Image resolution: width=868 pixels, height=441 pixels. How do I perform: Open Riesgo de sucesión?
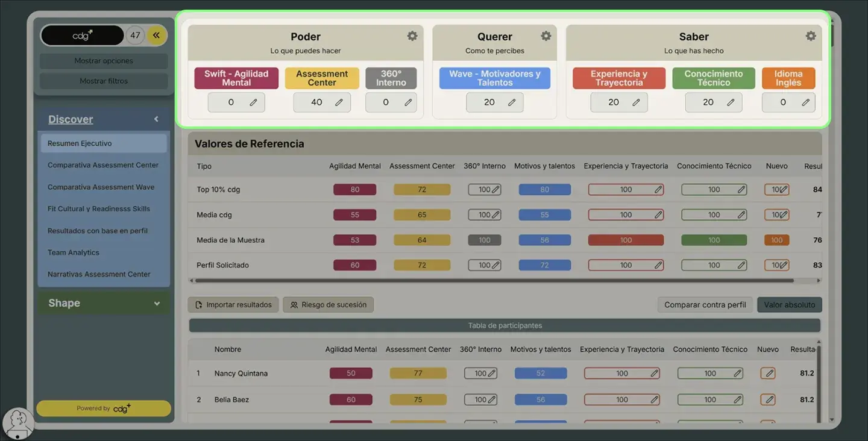point(329,305)
